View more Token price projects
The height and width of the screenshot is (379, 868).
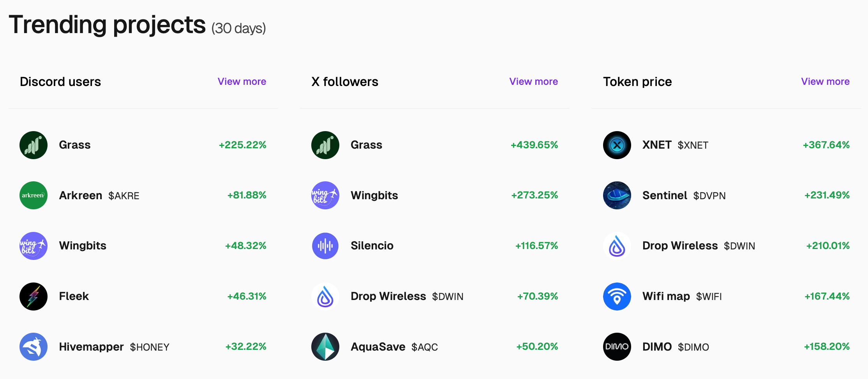pyautogui.click(x=825, y=82)
